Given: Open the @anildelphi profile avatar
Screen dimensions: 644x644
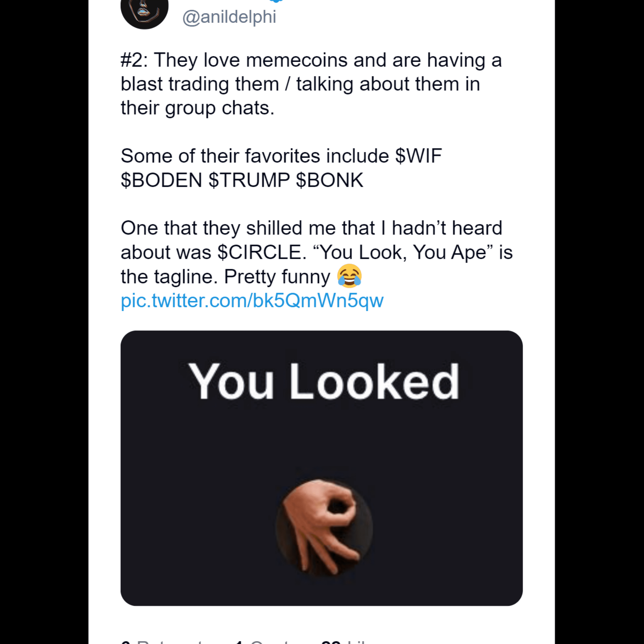Looking at the screenshot, I should (144, 12).
